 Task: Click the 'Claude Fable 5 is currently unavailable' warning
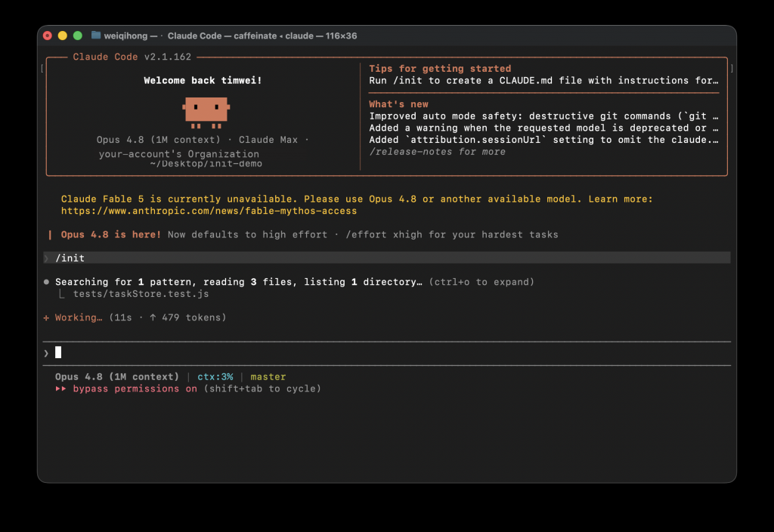pos(357,199)
